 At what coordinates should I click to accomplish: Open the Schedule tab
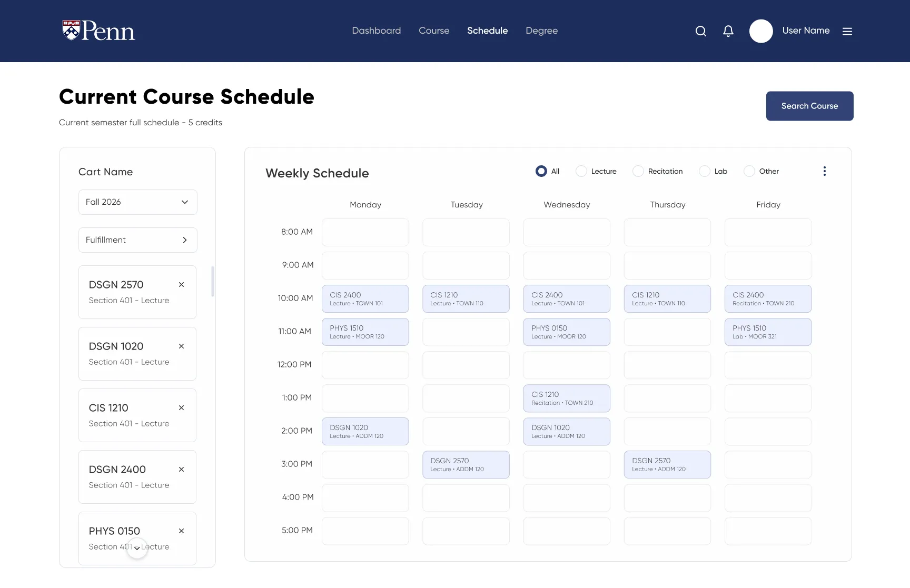point(488,31)
